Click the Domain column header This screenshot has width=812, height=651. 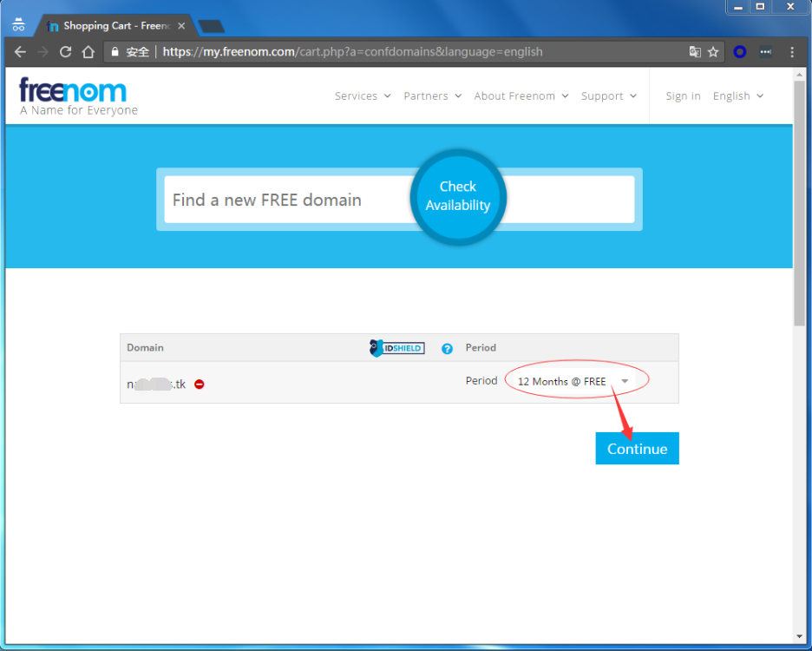click(145, 348)
